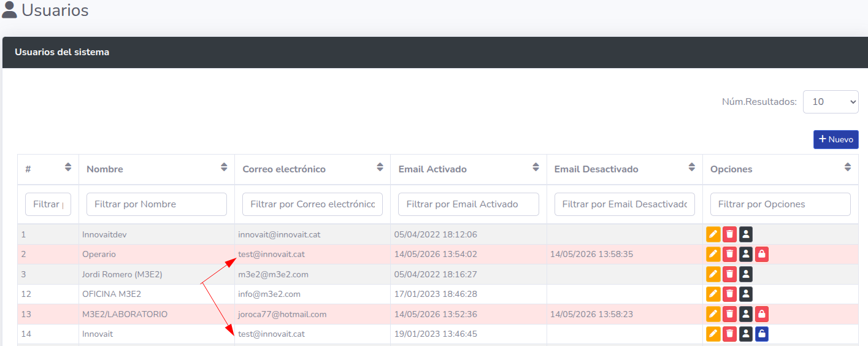Viewport: 868px width, 346px height.
Task: Sort by Email Desactivado column header
Action: pyautogui.click(x=691, y=167)
